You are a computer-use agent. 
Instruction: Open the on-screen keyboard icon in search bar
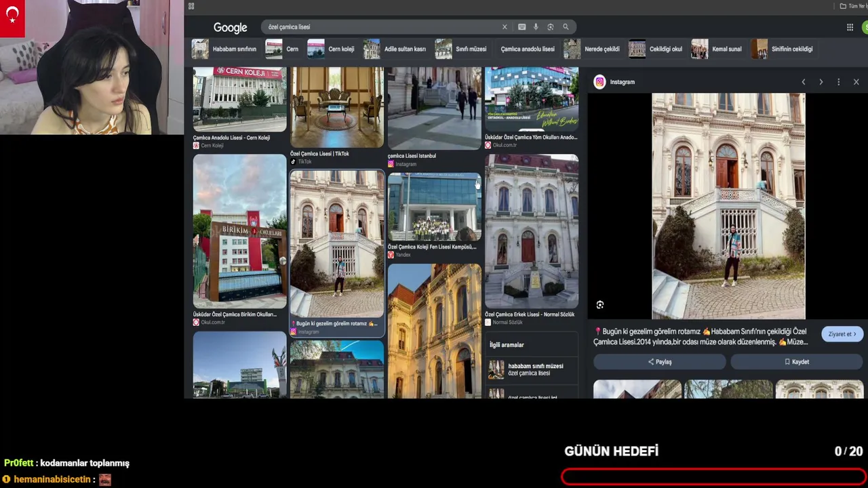point(521,27)
